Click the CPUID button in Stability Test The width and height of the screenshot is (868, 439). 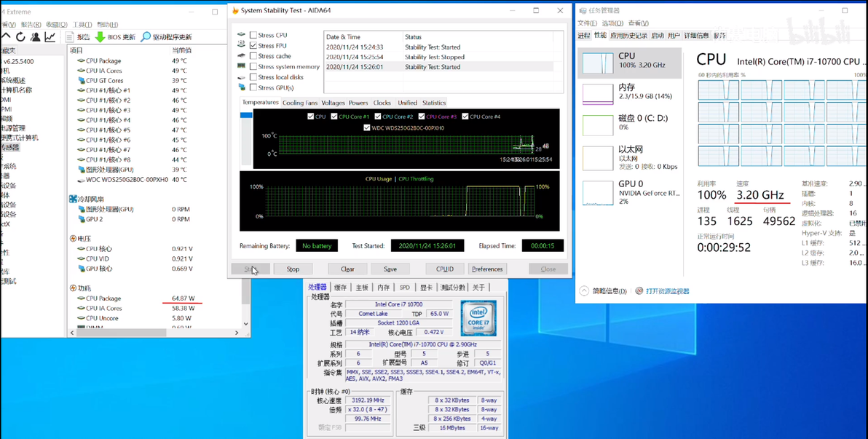(445, 269)
